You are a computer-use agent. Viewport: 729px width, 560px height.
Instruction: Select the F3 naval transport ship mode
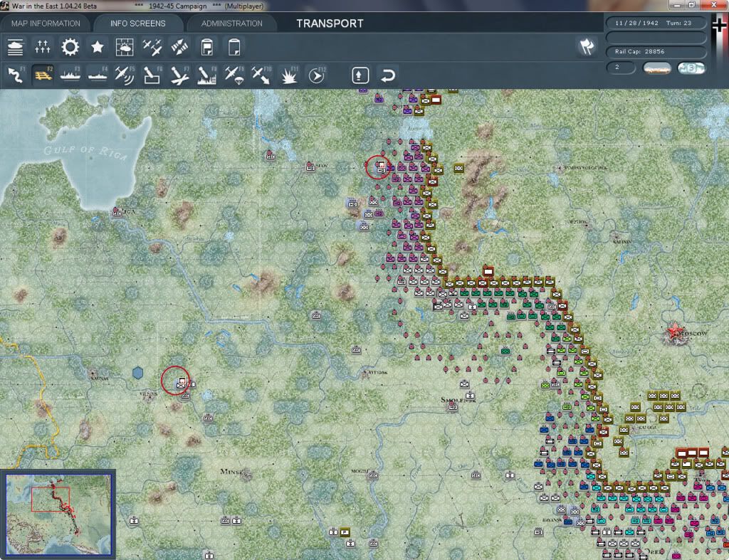70,75
